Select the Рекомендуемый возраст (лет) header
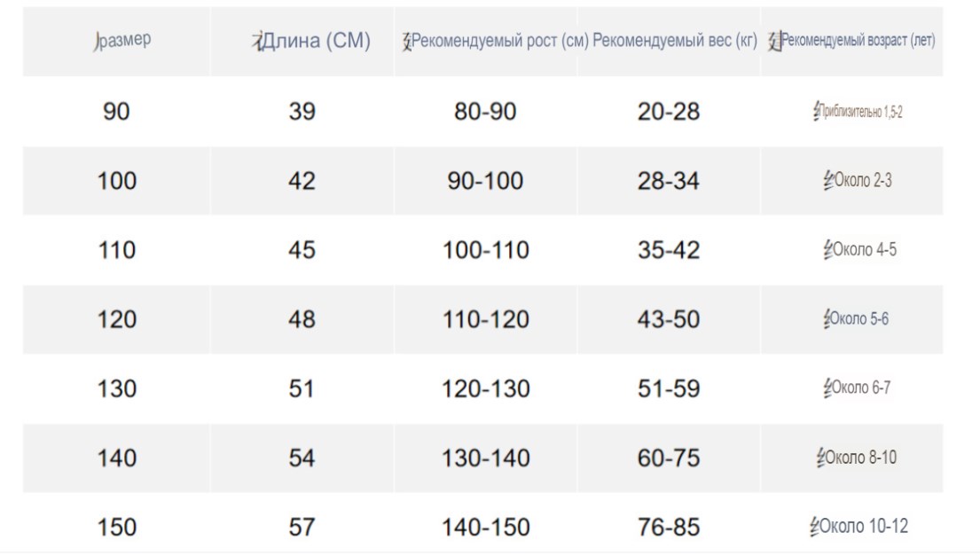The width and height of the screenshot is (980, 556). pos(852,41)
